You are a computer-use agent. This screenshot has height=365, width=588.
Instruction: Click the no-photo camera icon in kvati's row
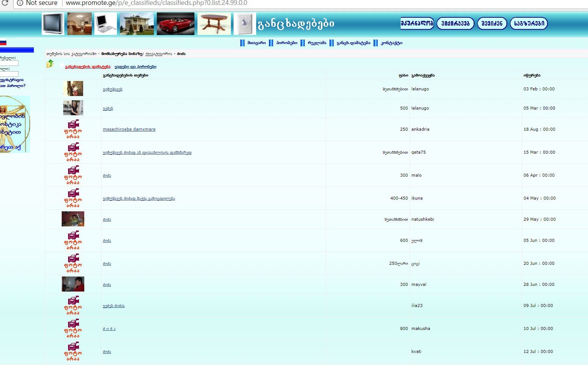[x=73, y=351]
